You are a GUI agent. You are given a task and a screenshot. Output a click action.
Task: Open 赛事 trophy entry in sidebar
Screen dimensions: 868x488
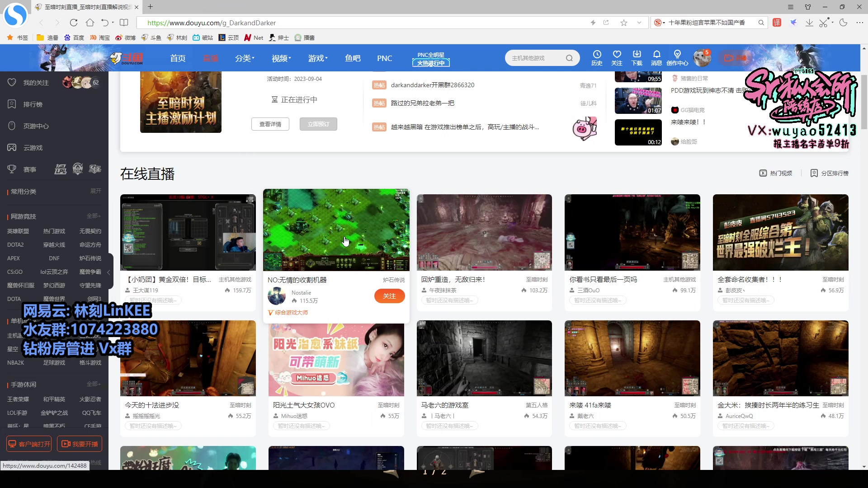coord(22,169)
